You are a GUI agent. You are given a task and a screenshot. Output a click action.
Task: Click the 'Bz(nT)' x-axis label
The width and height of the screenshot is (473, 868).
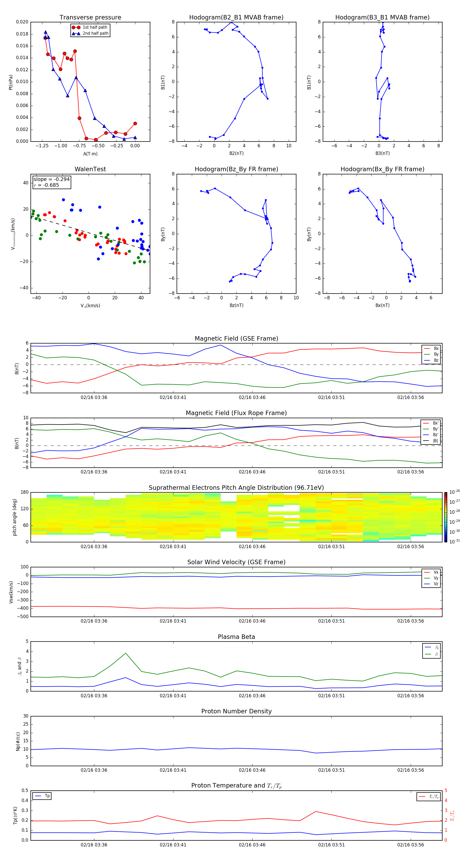pyautogui.click(x=236, y=305)
